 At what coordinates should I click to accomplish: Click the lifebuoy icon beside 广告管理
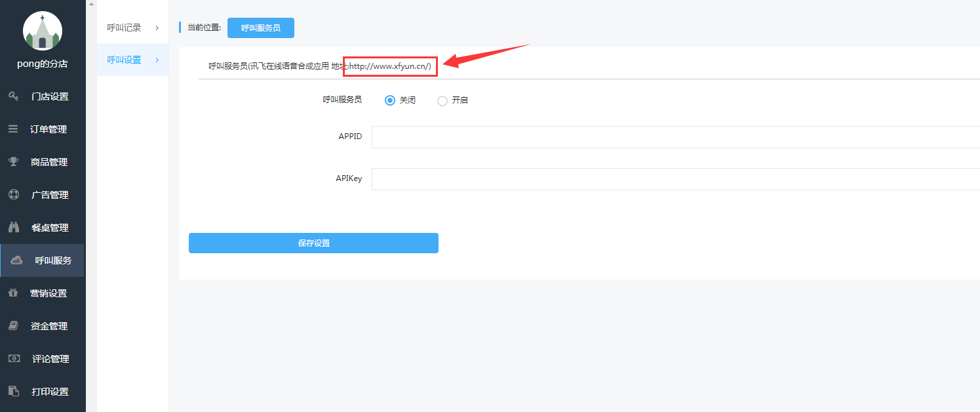coord(13,195)
